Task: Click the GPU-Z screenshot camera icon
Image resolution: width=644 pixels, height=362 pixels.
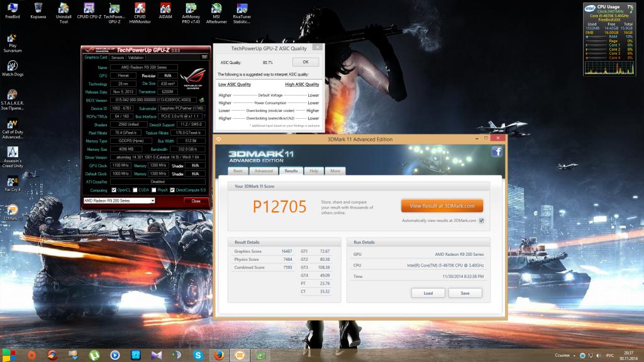Action: [204, 57]
